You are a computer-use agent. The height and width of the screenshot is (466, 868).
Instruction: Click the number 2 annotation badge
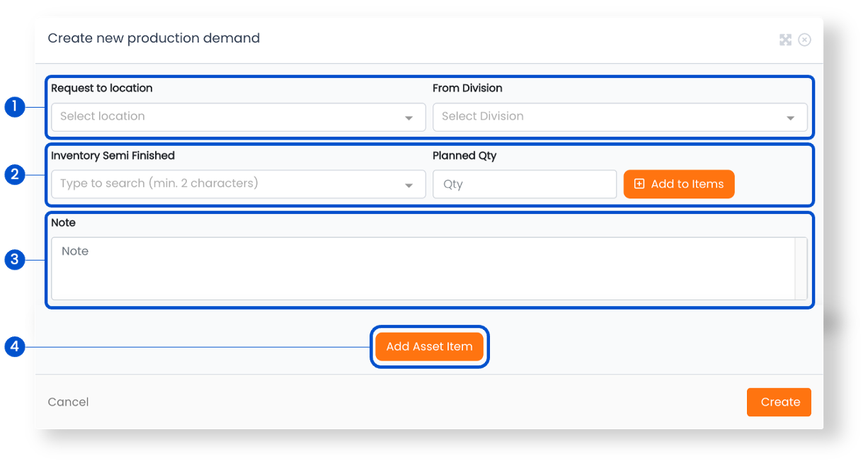click(14, 174)
